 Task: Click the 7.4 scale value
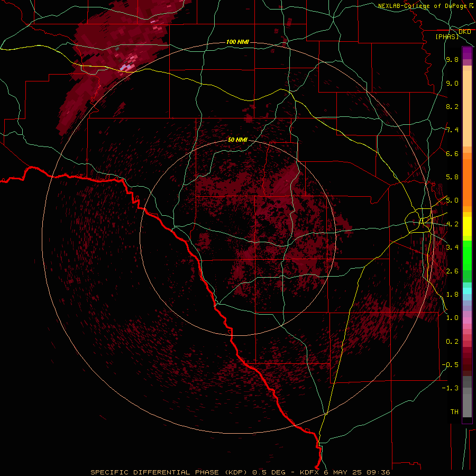tap(452, 130)
